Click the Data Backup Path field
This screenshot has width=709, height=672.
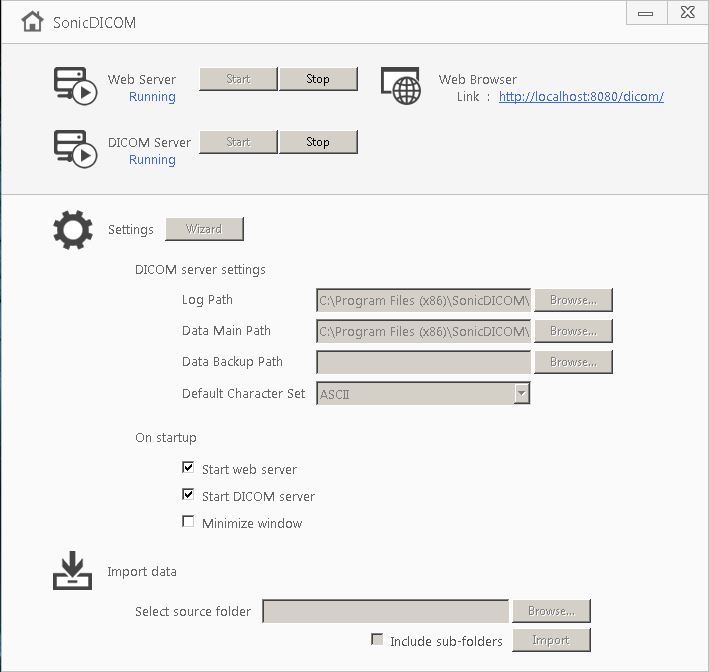[423, 362]
